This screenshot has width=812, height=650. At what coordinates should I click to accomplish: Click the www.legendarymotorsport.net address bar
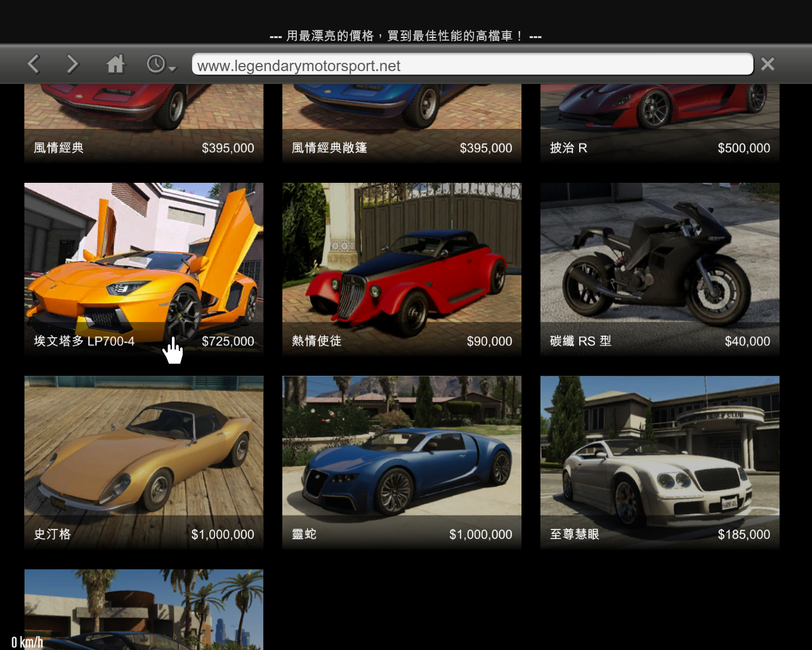(x=473, y=65)
